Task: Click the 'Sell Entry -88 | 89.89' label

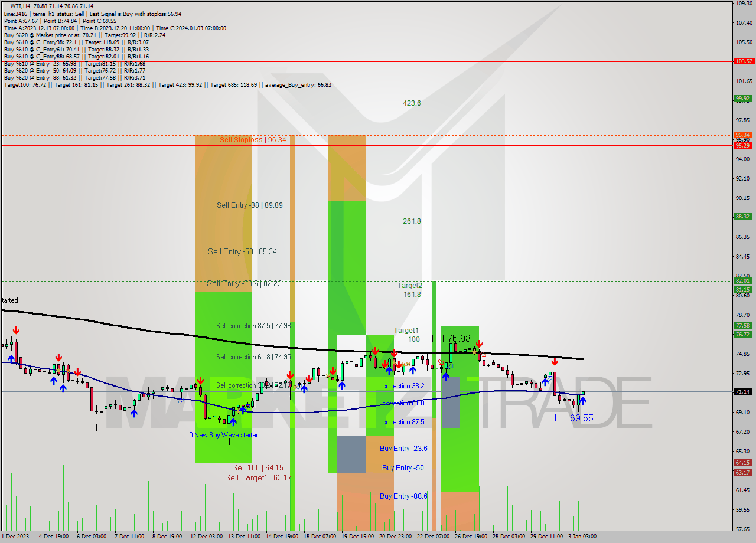Action: point(249,205)
